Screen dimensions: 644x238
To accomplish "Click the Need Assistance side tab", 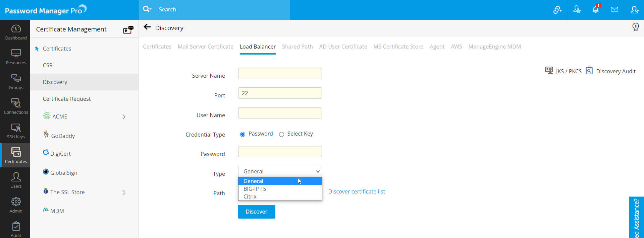I will [x=636, y=217].
